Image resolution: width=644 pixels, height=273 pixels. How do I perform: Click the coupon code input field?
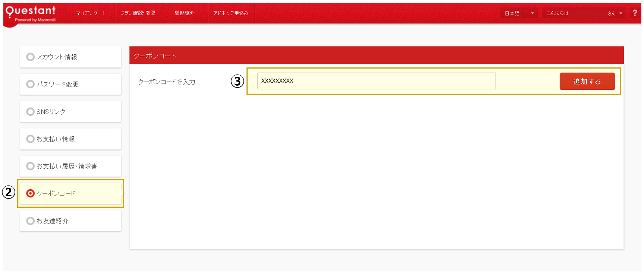376,81
